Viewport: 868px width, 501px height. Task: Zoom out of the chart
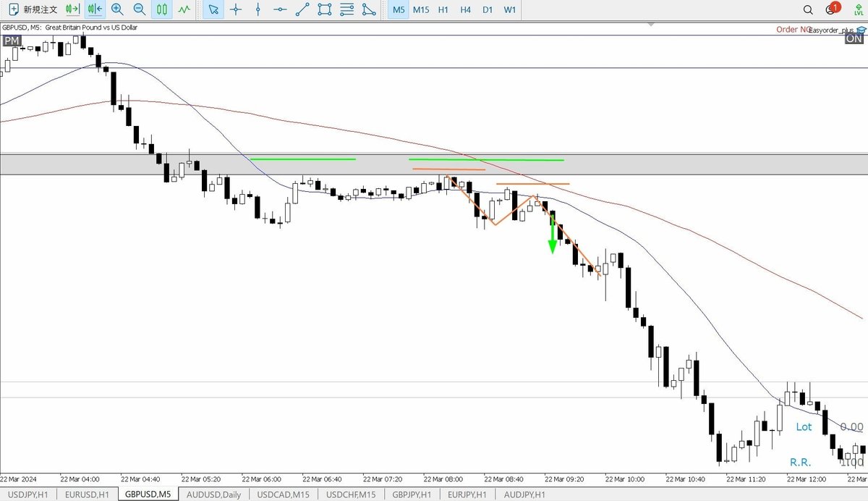point(140,10)
